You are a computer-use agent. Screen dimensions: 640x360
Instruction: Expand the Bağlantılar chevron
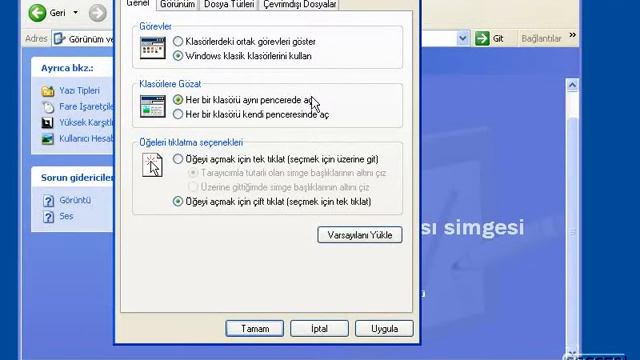click(x=572, y=35)
